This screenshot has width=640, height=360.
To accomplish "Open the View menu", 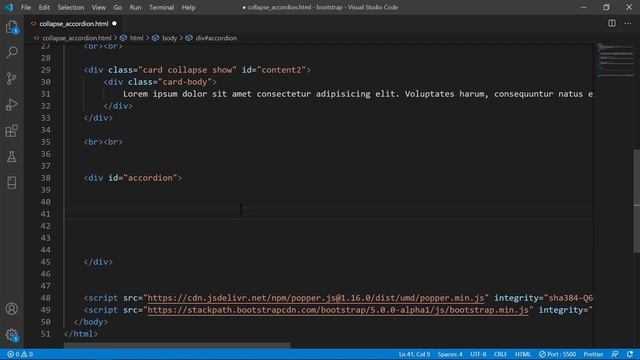I will [x=98, y=7].
